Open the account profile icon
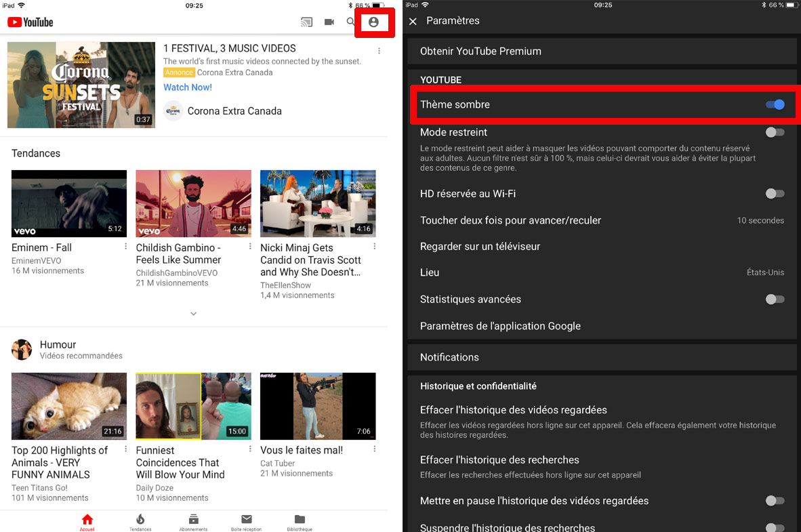 (x=374, y=22)
